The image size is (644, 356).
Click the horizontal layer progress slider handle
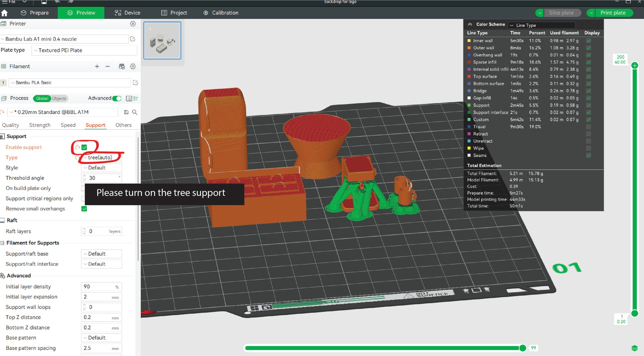click(x=523, y=348)
